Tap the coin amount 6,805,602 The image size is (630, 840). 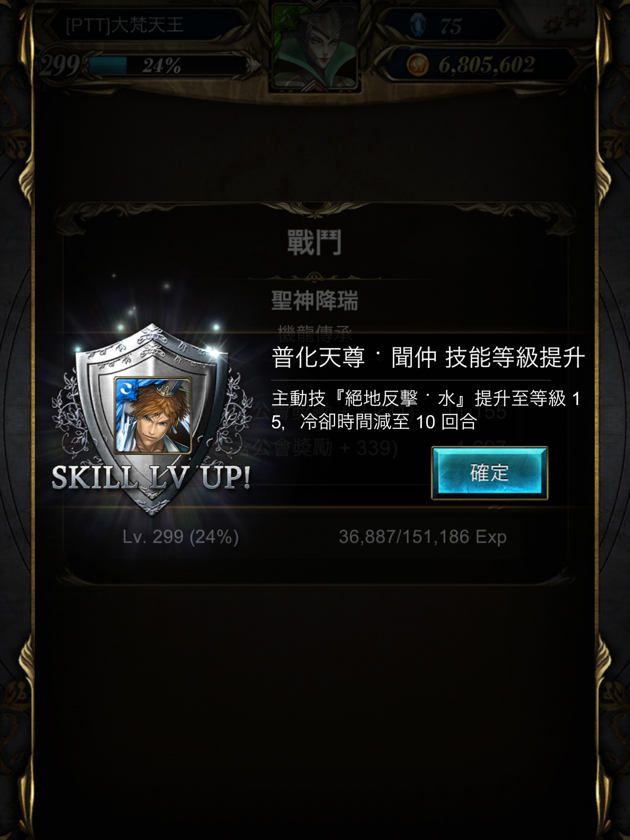pyautogui.click(x=487, y=65)
